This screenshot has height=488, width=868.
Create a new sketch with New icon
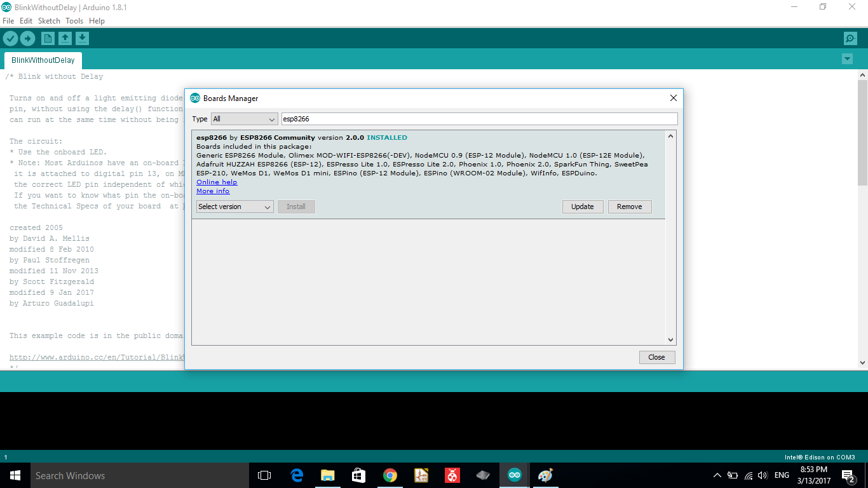[48, 39]
